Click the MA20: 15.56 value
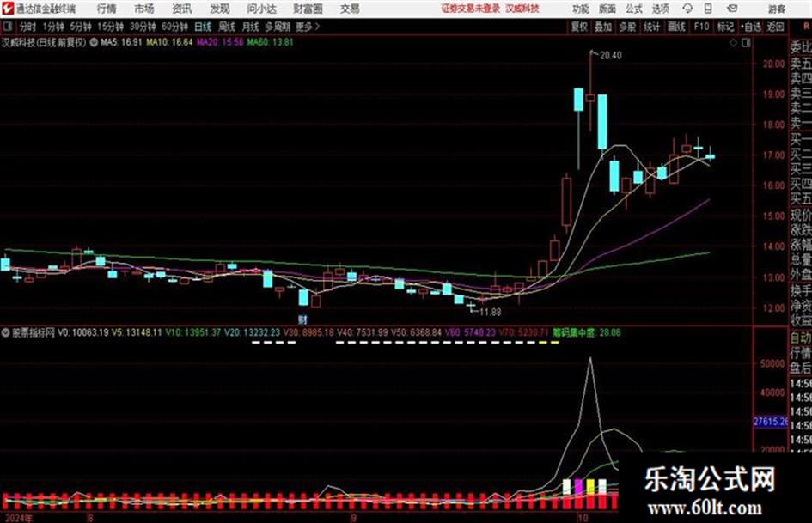Image resolution: width=812 pixels, height=523 pixels. (220, 42)
